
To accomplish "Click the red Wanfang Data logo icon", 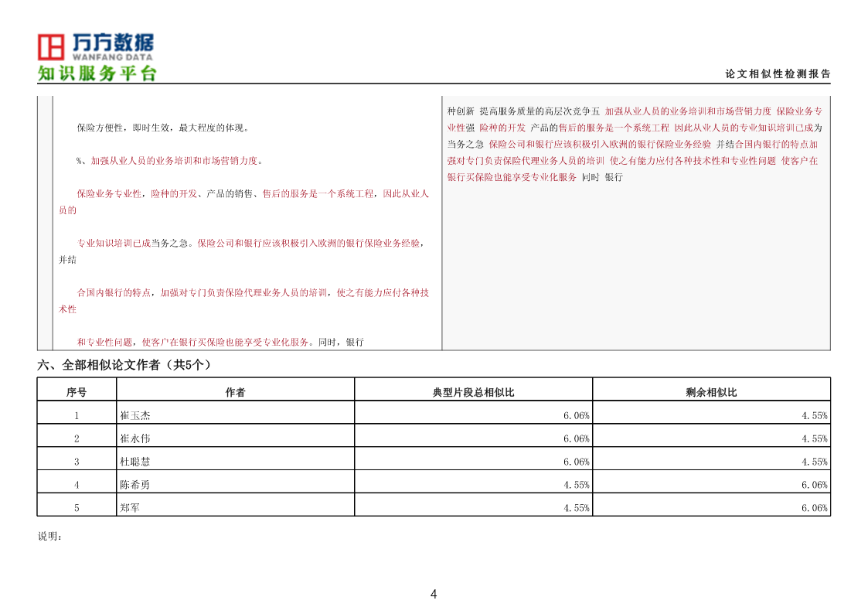I will click(51, 47).
